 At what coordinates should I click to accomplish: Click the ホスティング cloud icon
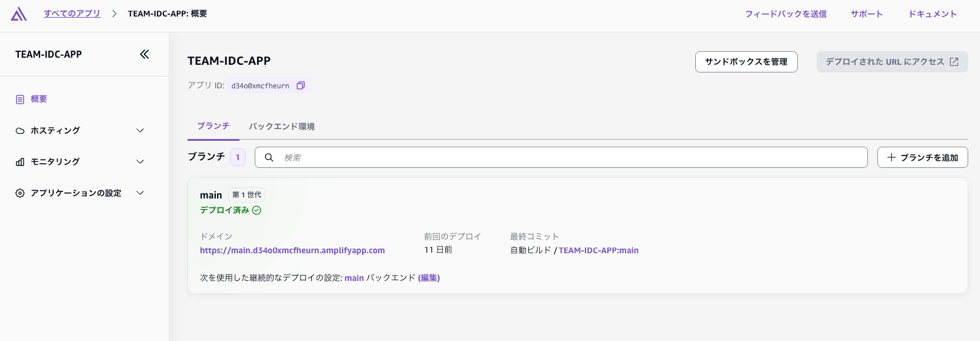[20, 131]
